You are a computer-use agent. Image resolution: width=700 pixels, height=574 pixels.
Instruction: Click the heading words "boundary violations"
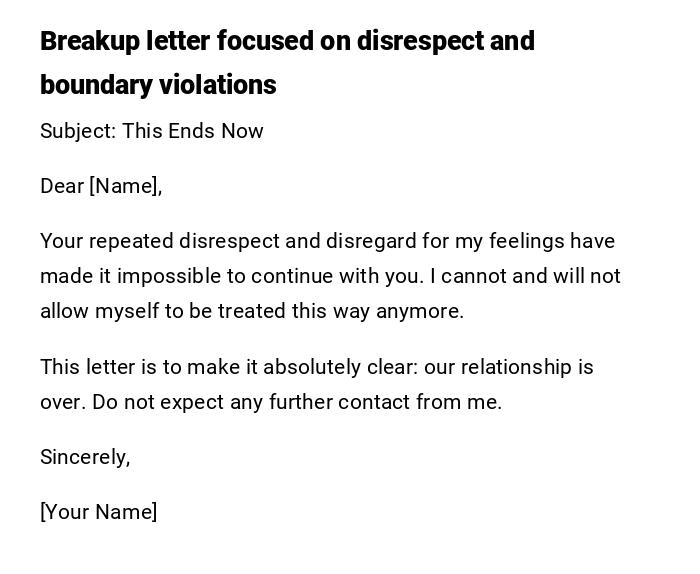point(158,85)
